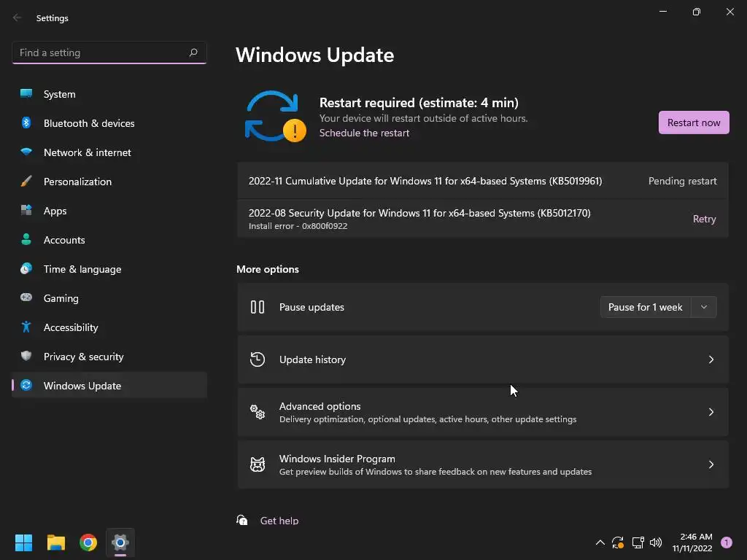The height and width of the screenshot is (560, 747).
Task: Launch Google Chrome from the taskbar
Action: click(88, 542)
